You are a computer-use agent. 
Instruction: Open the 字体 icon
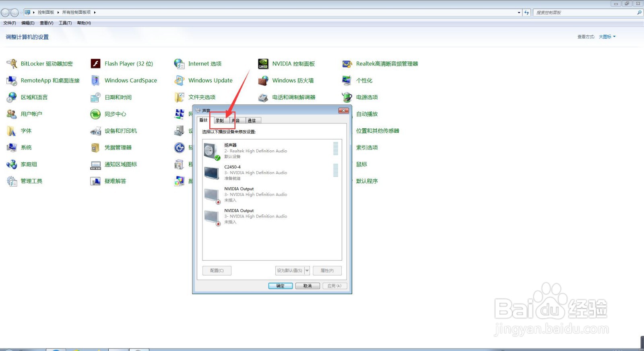click(12, 131)
